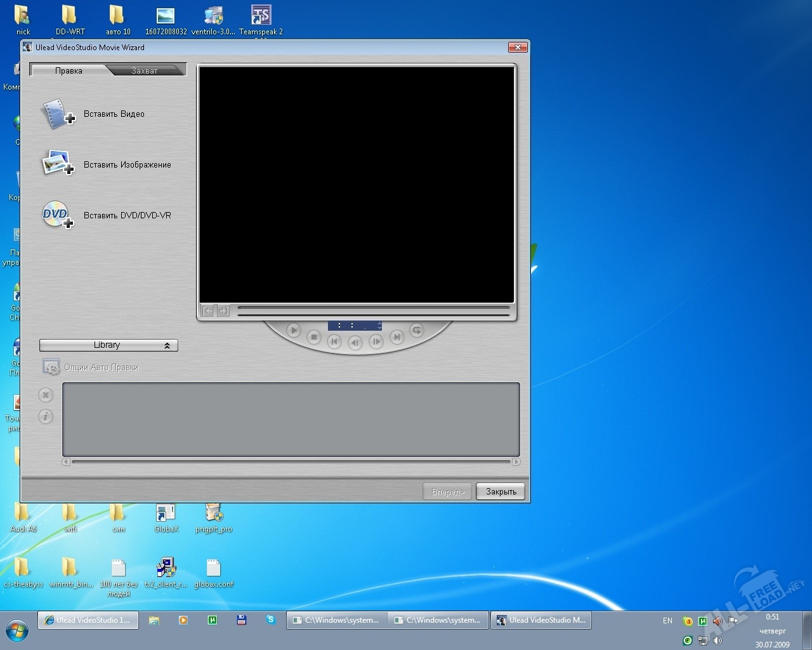Open the Windows Start menu
Screen dimensions: 812x650
pyautogui.click(x=17, y=630)
